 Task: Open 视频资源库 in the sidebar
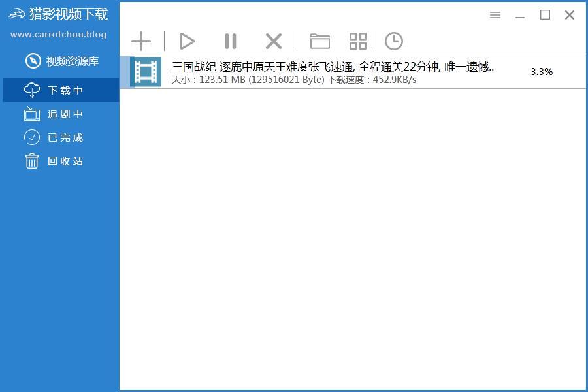pos(61,61)
